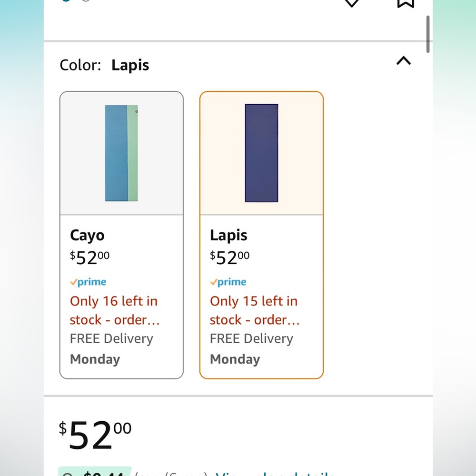Click the blue-green Cayo mat image
Image resolution: width=476 pixels, height=476 pixels.
(x=121, y=153)
